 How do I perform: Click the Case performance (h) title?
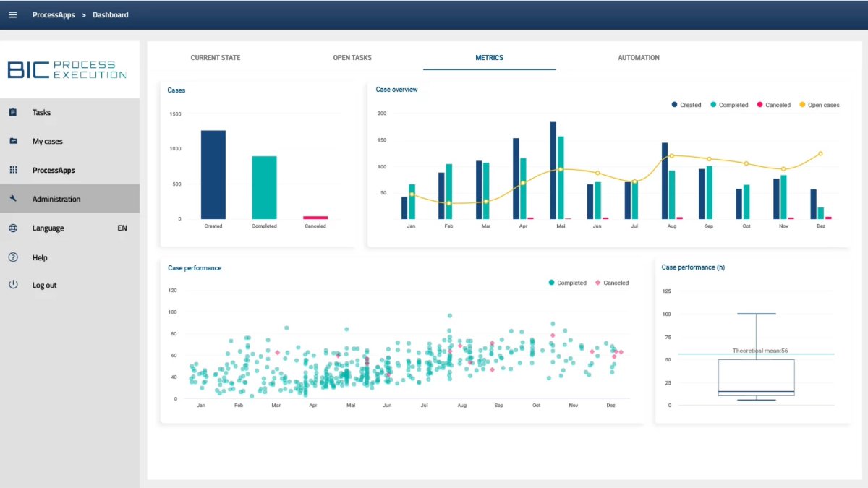pyautogui.click(x=693, y=267)
